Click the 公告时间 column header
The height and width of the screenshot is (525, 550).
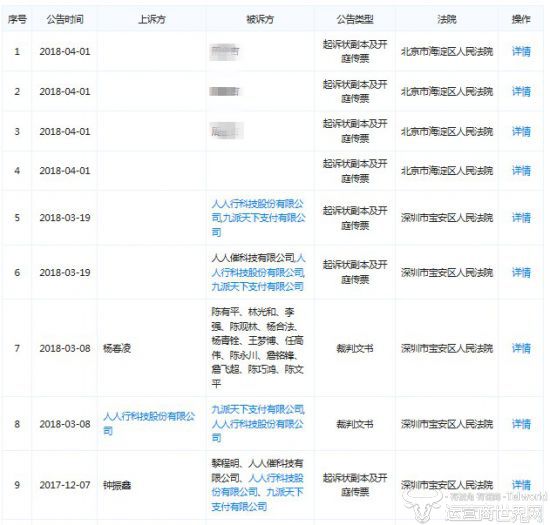tap(65, 19)
